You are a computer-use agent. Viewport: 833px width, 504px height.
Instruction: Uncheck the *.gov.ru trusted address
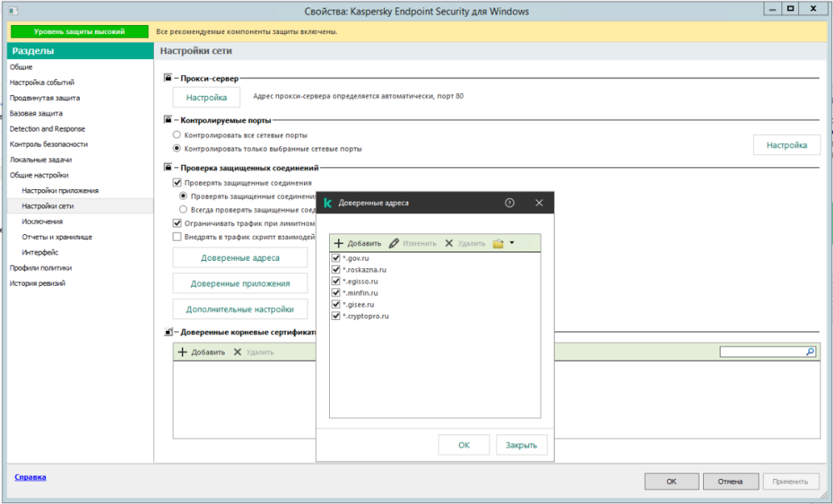336,258
